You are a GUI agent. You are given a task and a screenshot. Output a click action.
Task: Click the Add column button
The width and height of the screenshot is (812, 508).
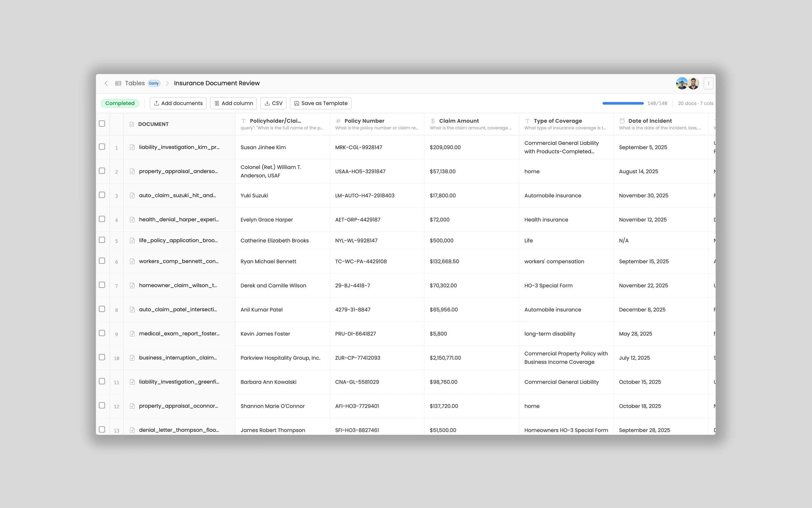pos(233,103)
